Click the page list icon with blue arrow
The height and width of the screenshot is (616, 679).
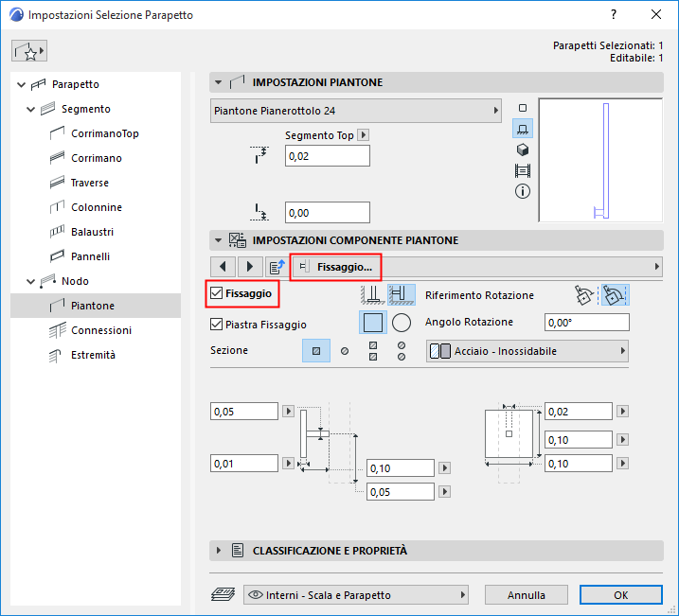point(277,267)
